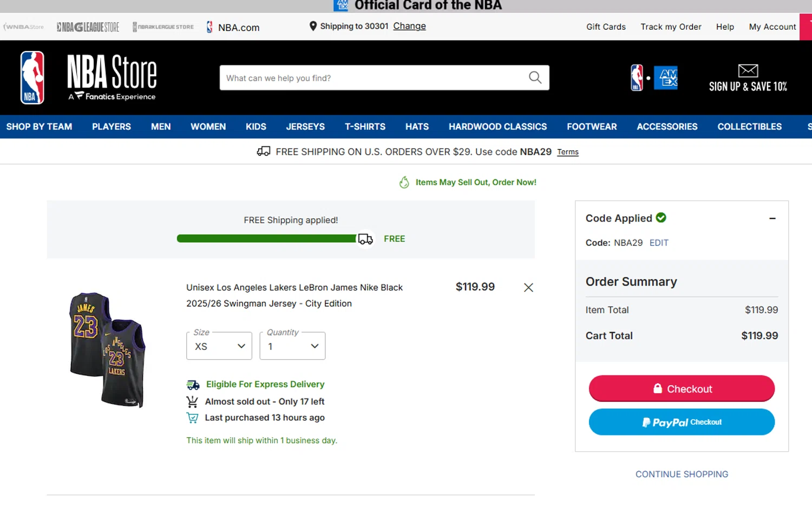Open the Collectibles menu

[x=749, y=126]
